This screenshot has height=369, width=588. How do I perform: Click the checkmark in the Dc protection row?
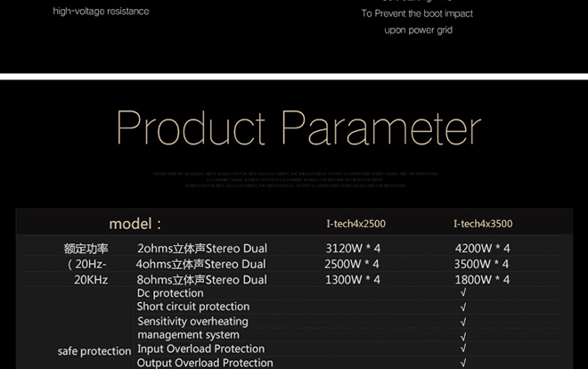point(463,292)
